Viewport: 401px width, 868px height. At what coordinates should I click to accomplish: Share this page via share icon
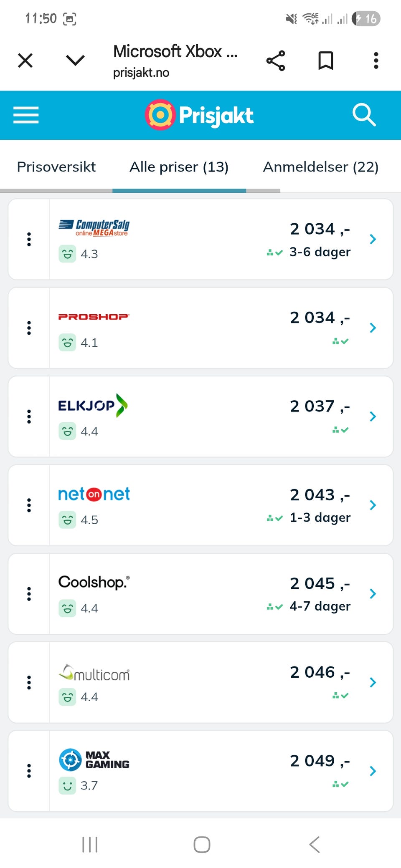[x=276, y=61]
